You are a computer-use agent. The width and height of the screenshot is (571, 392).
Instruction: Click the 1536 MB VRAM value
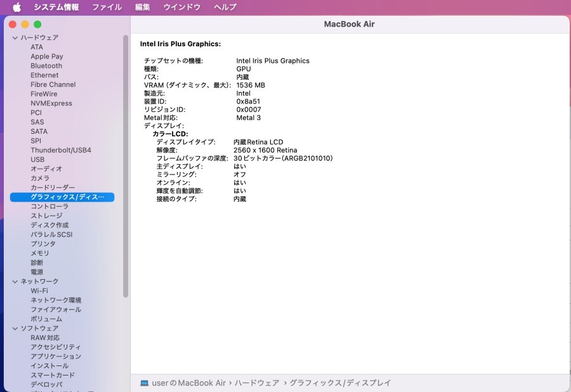(251, 85)
